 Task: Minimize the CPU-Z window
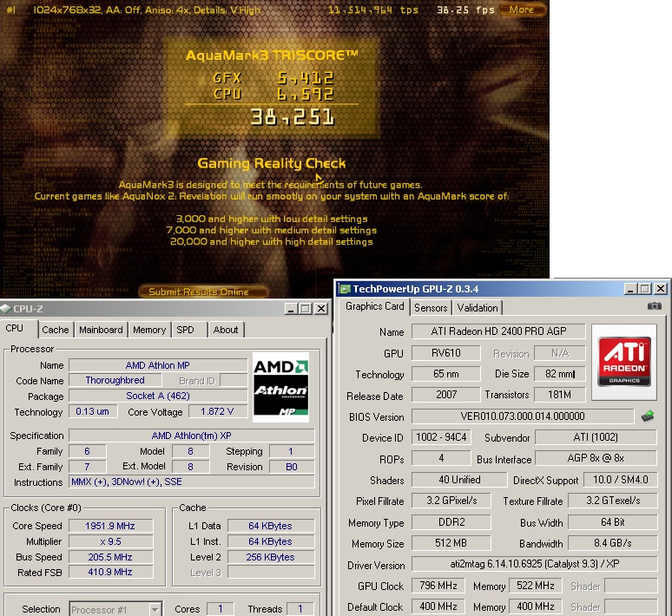pos(292,308)
